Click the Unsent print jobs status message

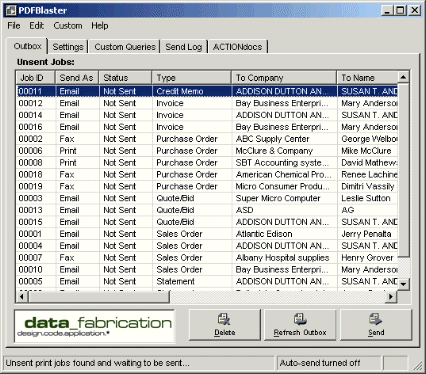click(97, 363)
